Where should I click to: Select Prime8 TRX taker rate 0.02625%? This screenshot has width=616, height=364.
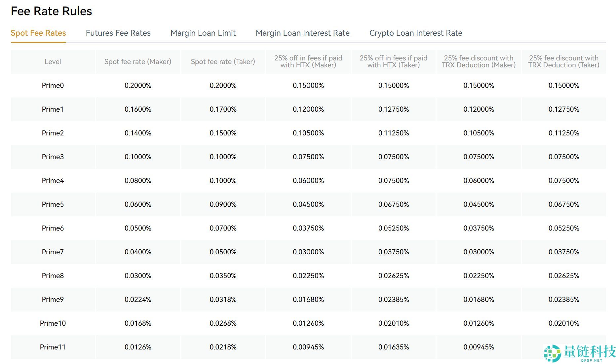coord(564,276)
